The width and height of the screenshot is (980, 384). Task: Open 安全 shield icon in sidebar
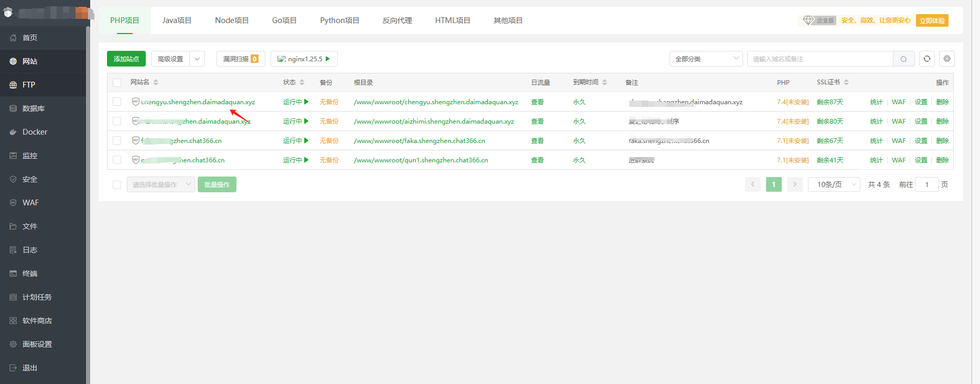point(13,179)
